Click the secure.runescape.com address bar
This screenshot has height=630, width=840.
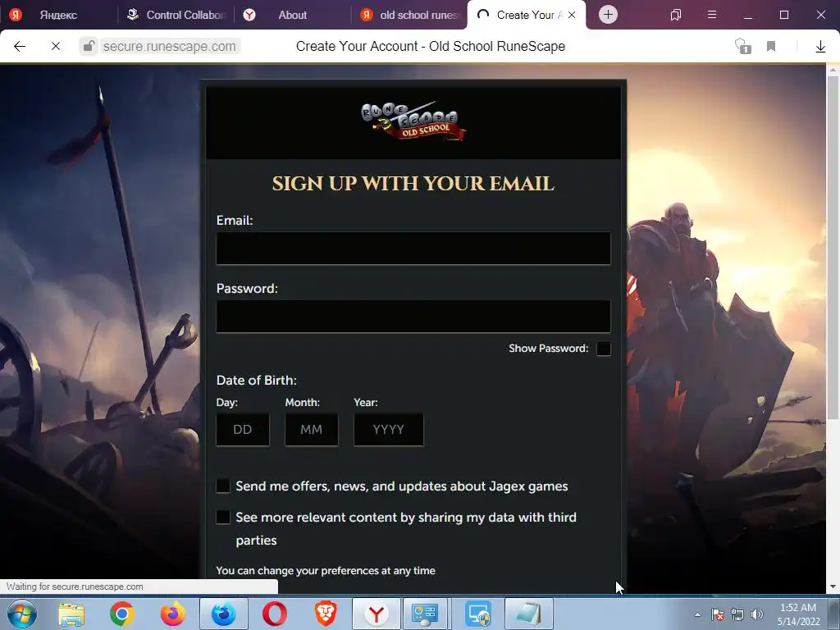click(169, 47)
